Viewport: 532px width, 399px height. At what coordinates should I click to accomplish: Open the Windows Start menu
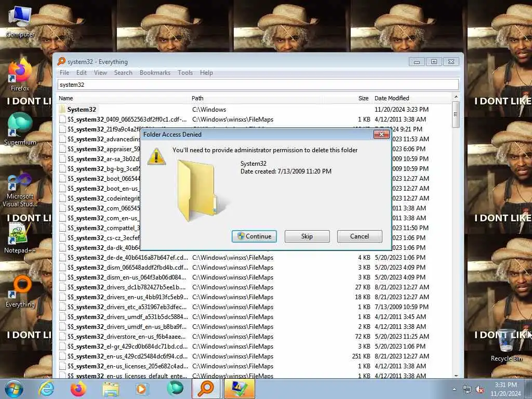14,389
